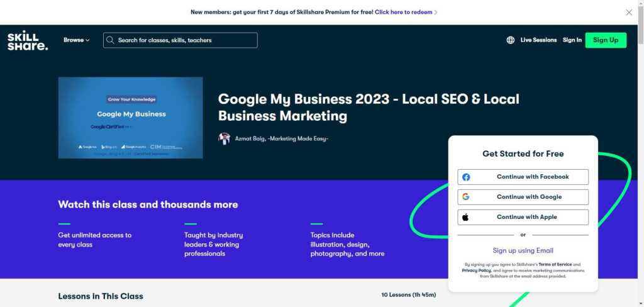Dismiss the promo banner with X
This screenshot has width=644, height=307.
(629, 12)
